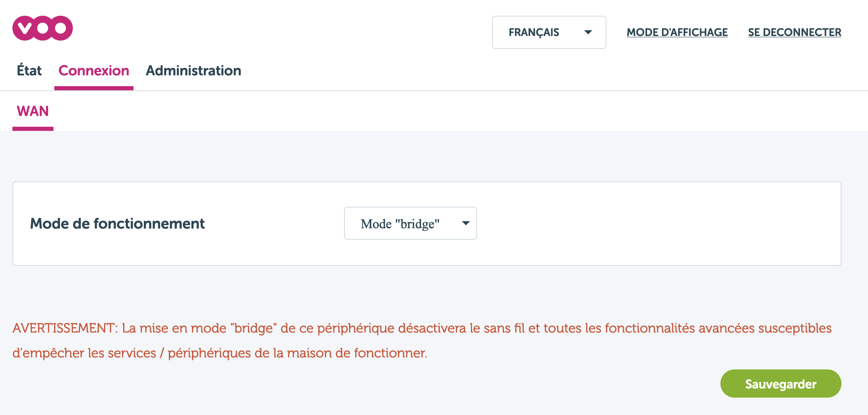Click the "Mode de fonctionnement" label
Screen dimensions: 868x415
[x=117, y=224]
